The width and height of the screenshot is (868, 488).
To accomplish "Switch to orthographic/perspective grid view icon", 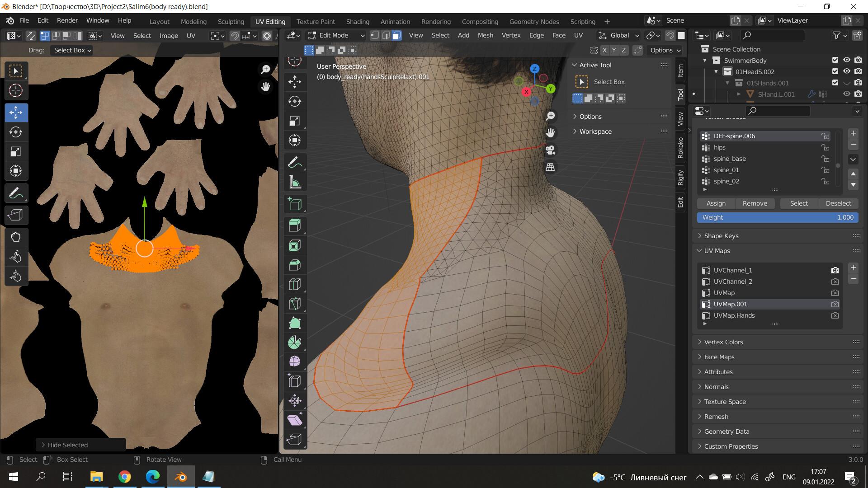I will click(x=550, y=167).
